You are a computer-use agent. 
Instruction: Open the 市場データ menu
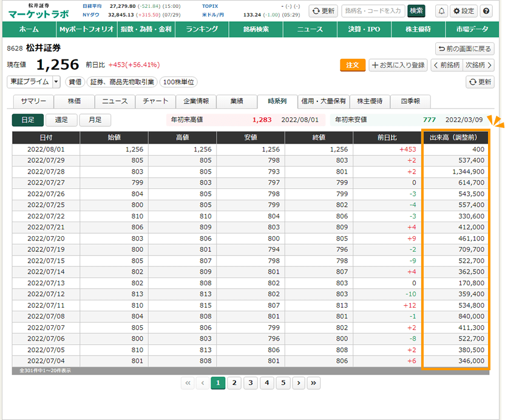click(x=472, y=29)
